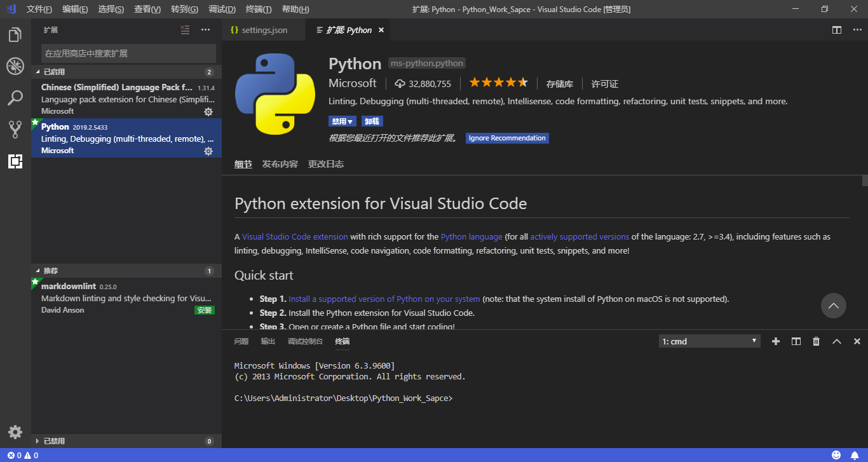Open extensions sidebar more actions menu
The height and width of the screenshot is (462, 868).
pyautogui.click(x=205, y=30)
